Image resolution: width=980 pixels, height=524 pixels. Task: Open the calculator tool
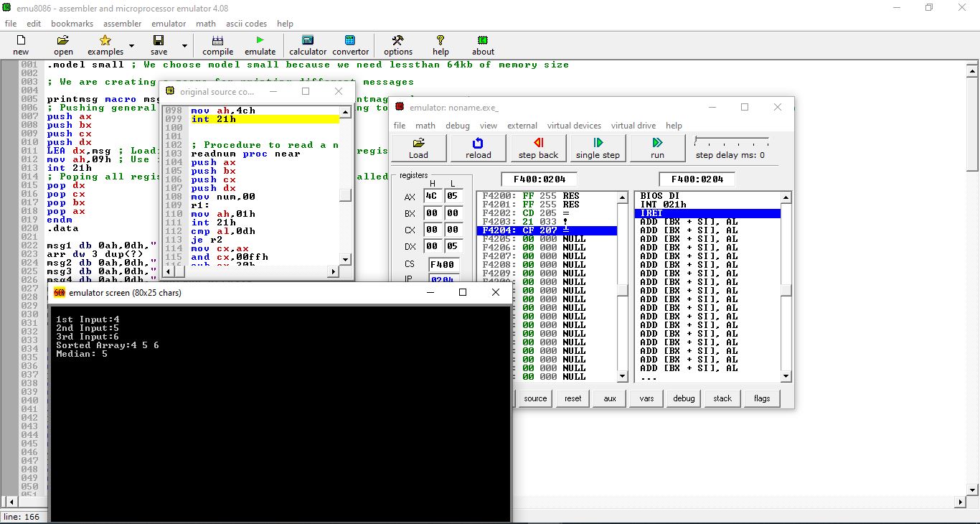pos(307,45)
